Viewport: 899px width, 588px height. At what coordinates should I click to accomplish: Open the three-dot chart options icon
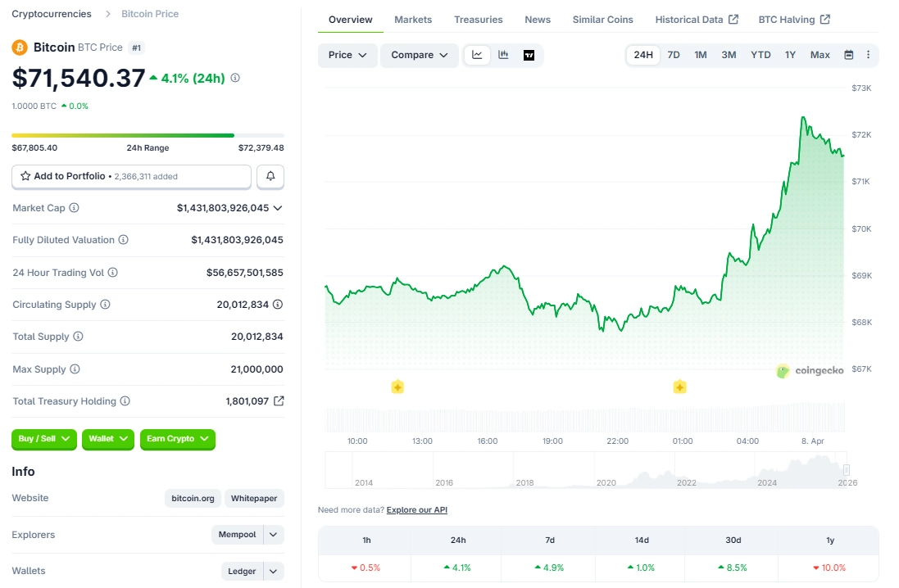[x=868, y=54]
